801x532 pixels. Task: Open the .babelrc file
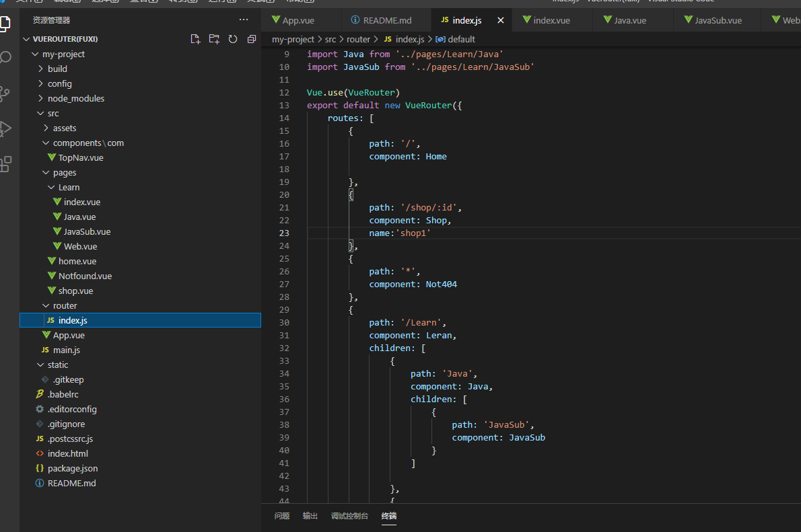[63, 395]
